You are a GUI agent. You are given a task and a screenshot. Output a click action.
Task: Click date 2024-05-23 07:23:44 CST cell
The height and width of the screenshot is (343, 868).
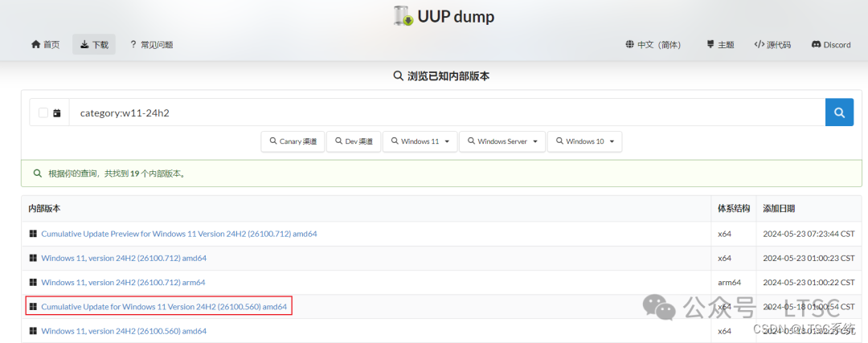(809, 234)
